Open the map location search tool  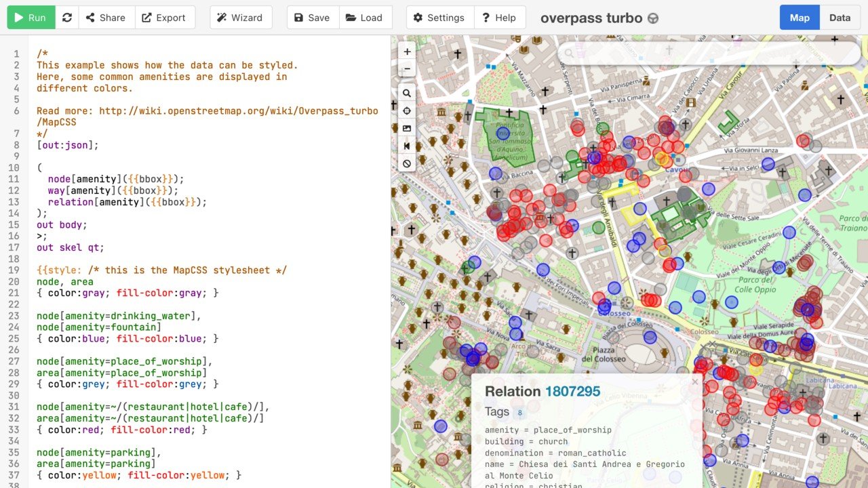coord(406,93)
